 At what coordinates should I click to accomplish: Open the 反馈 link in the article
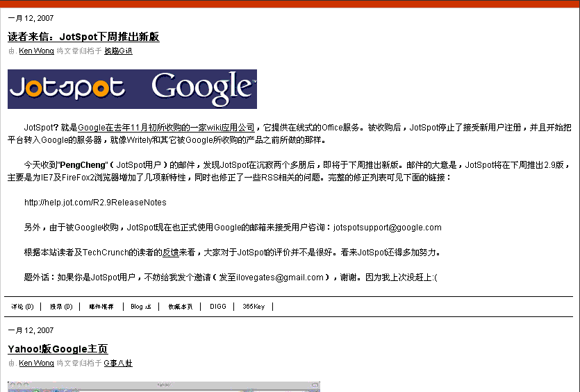pos(171,253)
